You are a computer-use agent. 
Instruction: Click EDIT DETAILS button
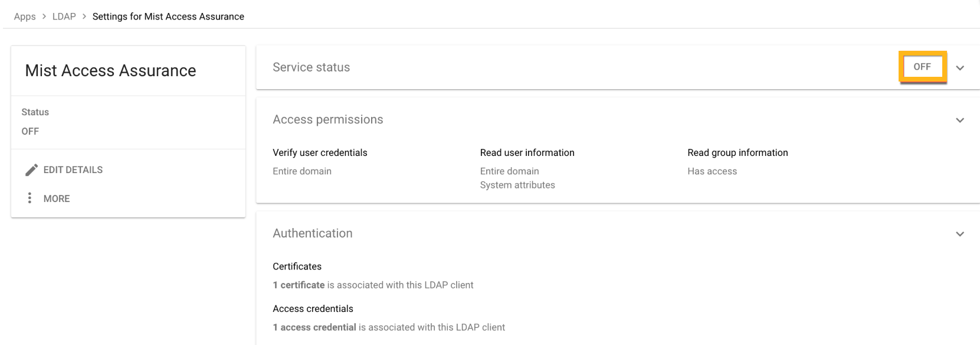click(x=73, y=170)
